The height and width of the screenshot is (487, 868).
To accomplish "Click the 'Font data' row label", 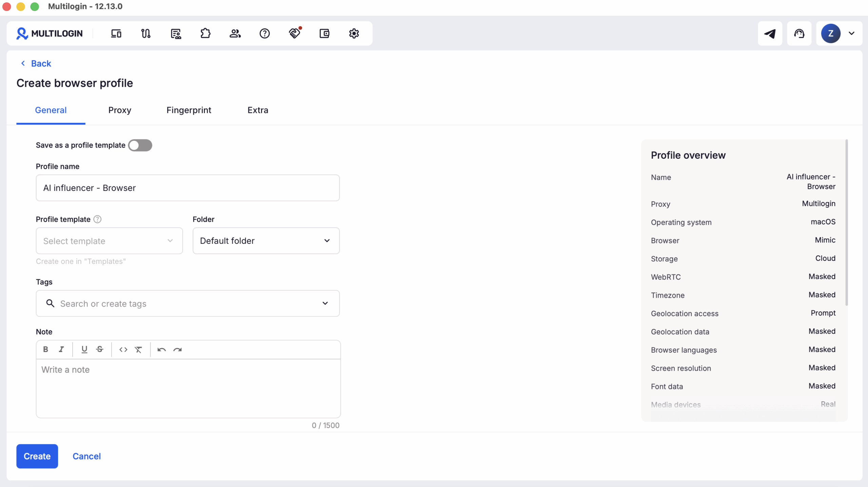I will (x=667, y=387).
